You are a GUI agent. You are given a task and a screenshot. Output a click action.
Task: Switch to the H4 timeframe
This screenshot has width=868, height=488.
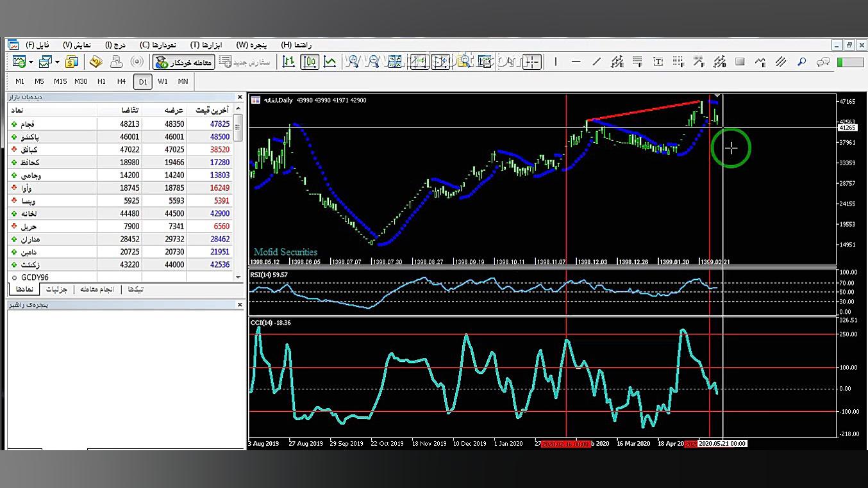click(x=121, y=81)
